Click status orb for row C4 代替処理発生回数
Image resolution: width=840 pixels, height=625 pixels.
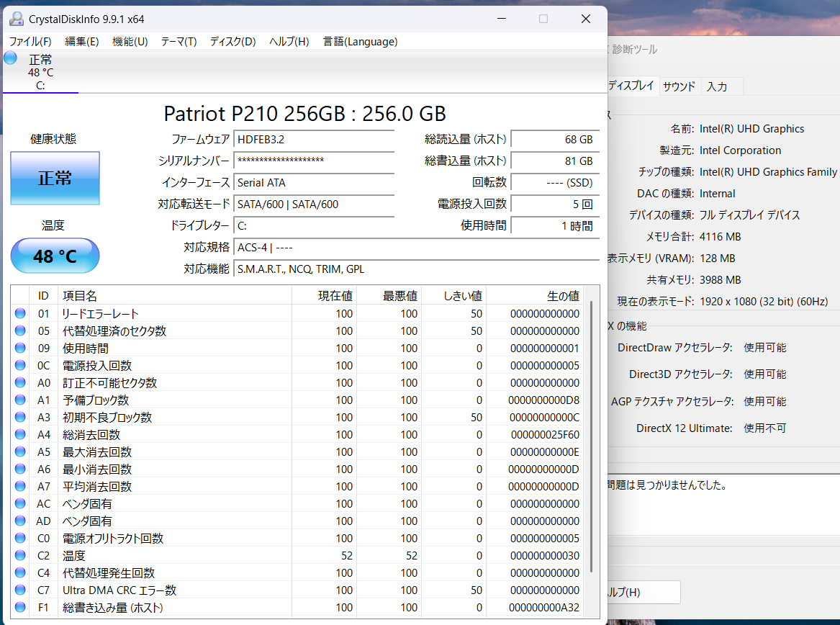[20, 572]
